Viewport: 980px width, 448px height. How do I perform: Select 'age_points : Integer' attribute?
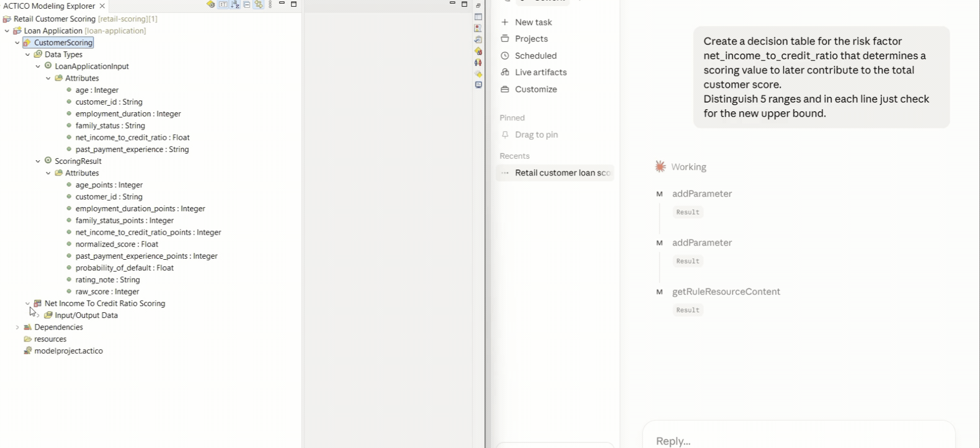click(x=109, y=185)
